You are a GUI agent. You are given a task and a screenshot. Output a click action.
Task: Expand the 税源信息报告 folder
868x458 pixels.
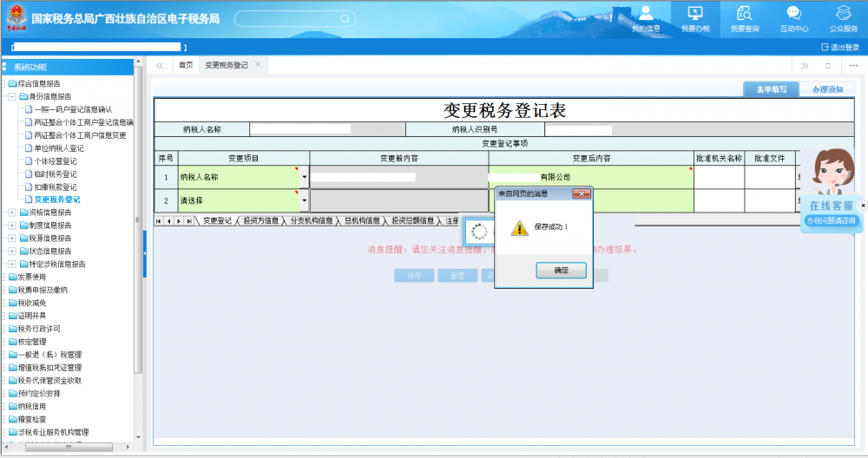coord(12,239)
